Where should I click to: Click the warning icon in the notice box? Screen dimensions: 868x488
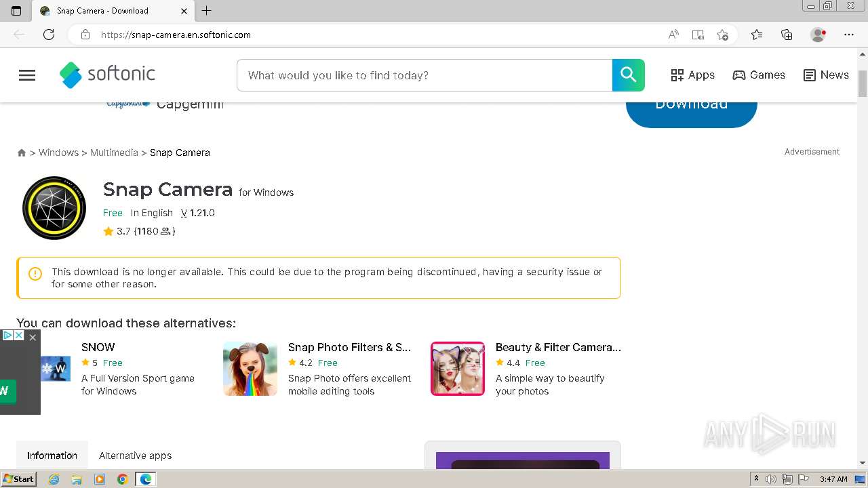[35, 274]
